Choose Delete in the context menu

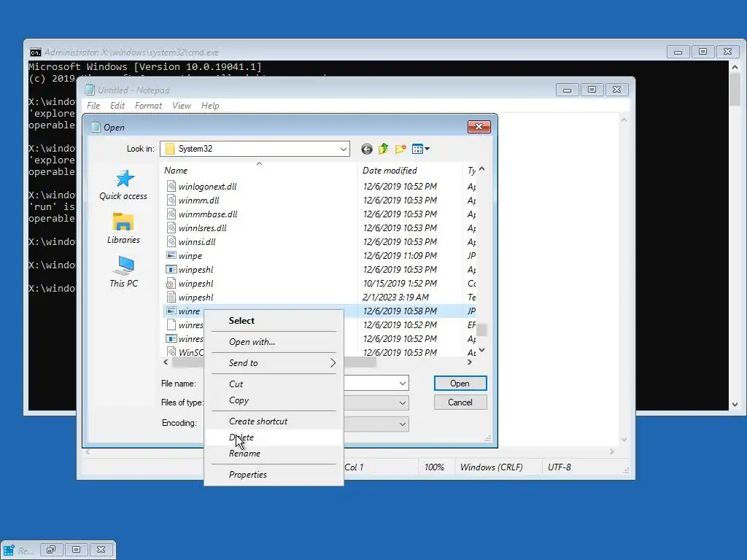coord(274,437)
